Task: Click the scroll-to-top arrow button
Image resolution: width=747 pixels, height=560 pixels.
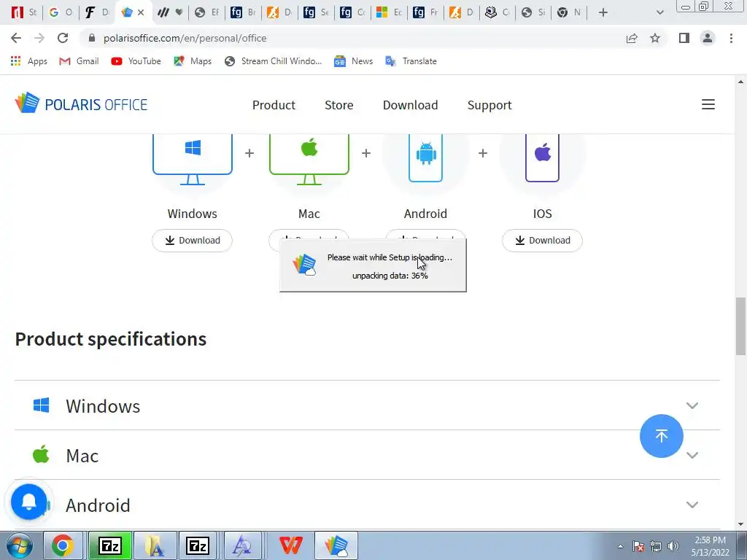Action: 661,436
